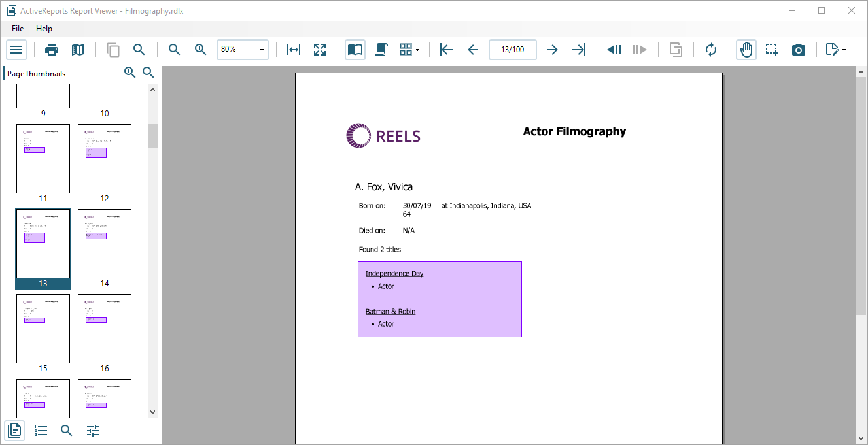Click the Actor Filmography heading

click(574, 131)
